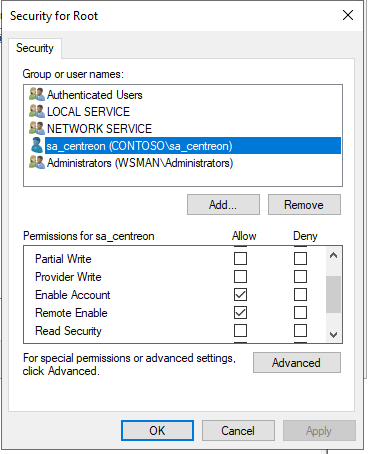Select the LOCAL SERVICE group icon
369x454 pixels.
(x=37, y=111)
